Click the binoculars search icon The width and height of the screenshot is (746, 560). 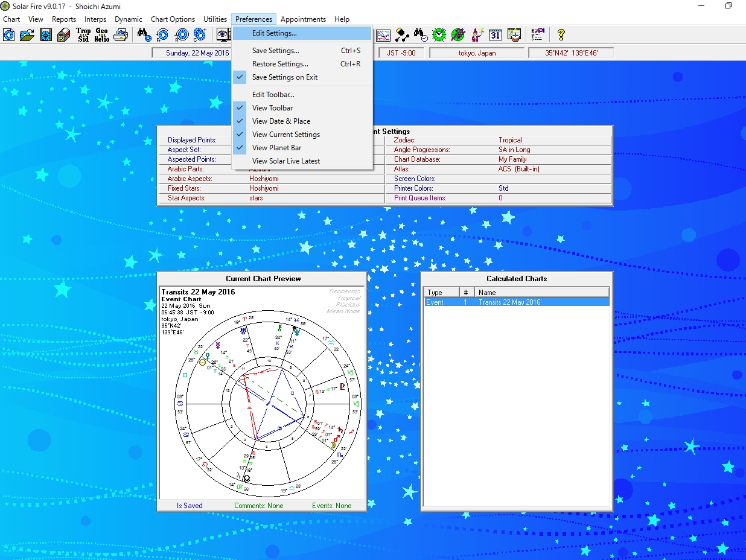coord(144,35)
